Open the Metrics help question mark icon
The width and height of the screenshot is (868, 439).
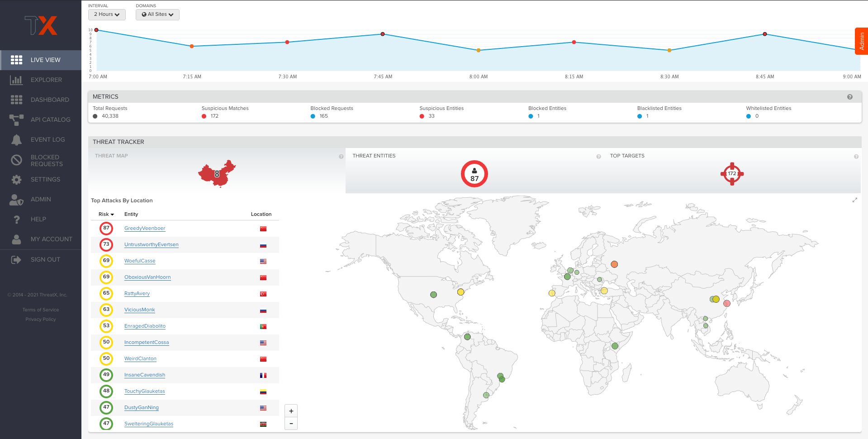[850, 96]
